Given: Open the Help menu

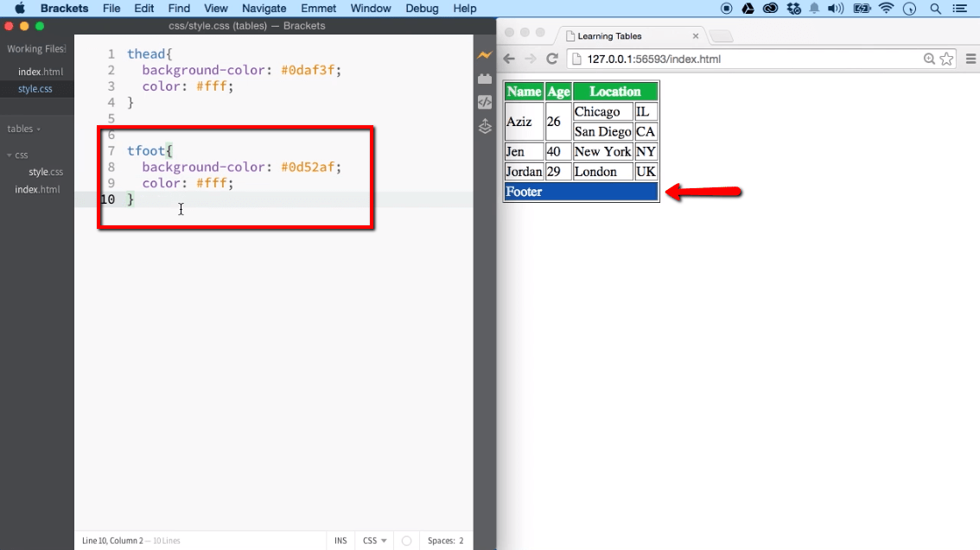Looking at the screenshot, I should [464, 8].
